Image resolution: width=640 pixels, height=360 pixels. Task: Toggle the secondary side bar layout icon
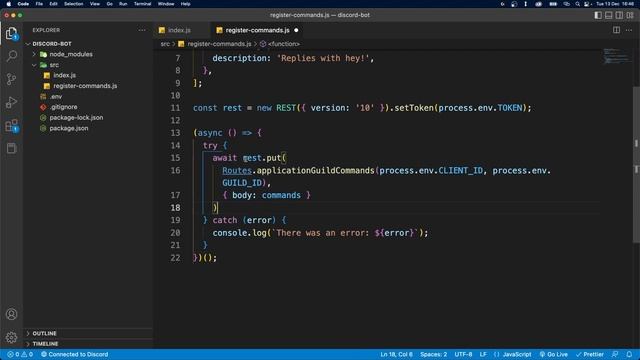tap(619, 15)
